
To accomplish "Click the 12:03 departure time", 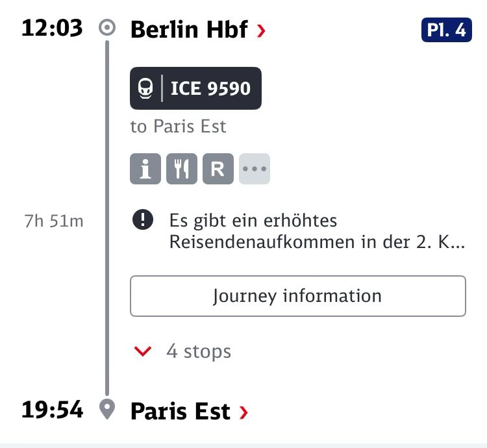I will coord(52,29).
